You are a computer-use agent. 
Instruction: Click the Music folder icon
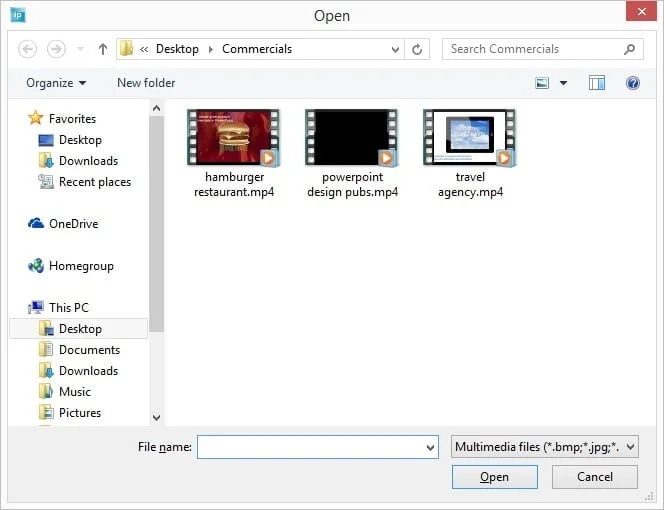pos(46,391)
